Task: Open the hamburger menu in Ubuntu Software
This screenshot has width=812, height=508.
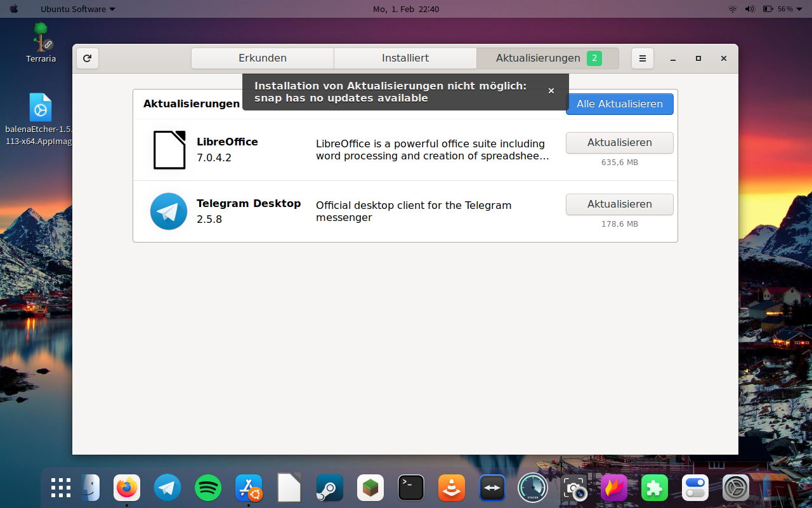Action: point(642,58)
